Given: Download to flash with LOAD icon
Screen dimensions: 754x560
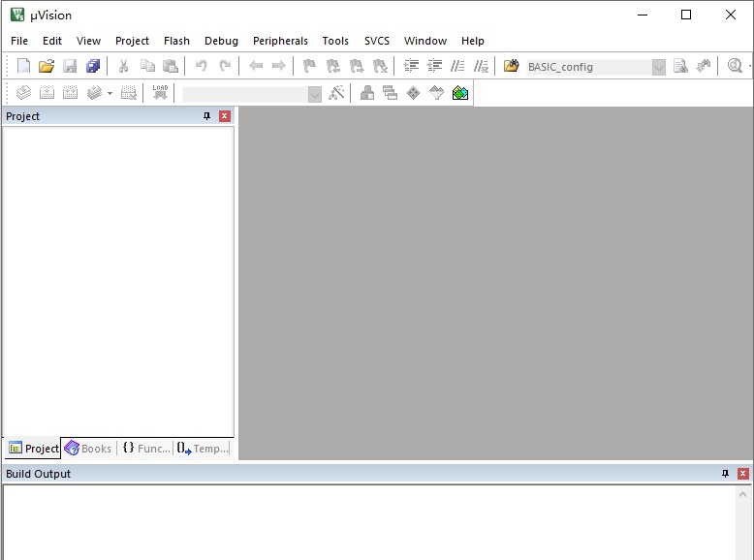Looking at the screenshot, I should pos(160,92).
